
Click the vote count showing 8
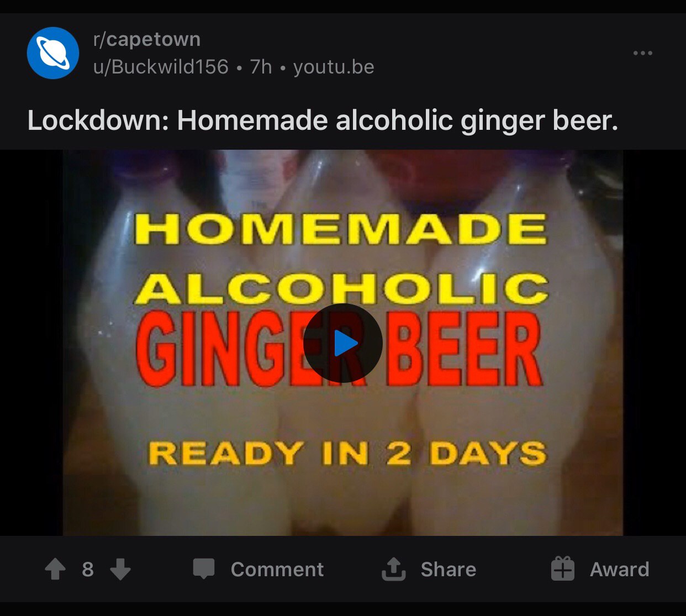click(x=88, y=570)
